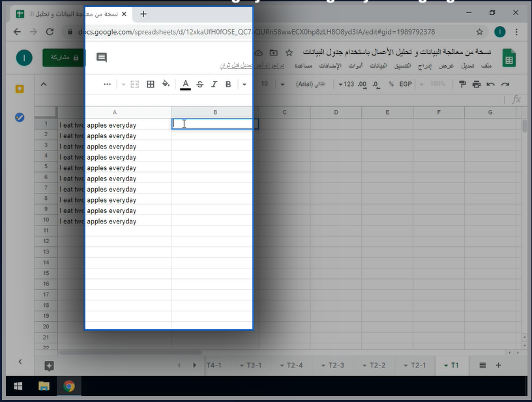This screenshot has width=532, height=402.
Task: Click the Borders toolbar icon
Action: 151,84
